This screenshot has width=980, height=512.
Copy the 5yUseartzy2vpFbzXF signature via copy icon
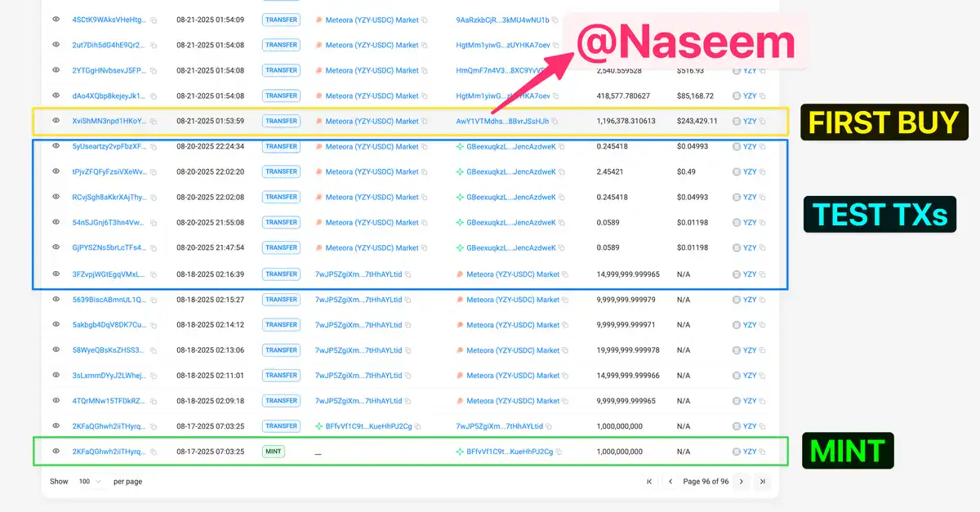tap(154, 147)
